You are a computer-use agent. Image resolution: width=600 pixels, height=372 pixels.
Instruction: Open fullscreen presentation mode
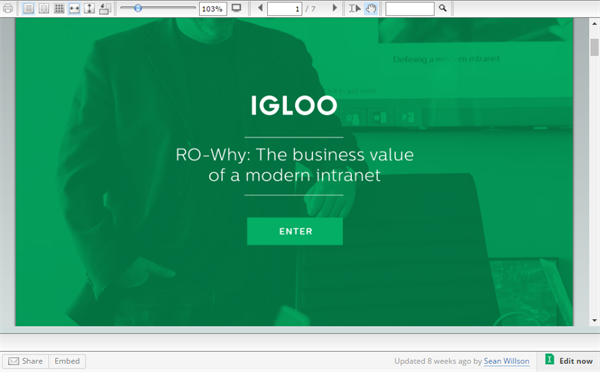(236, 8)
